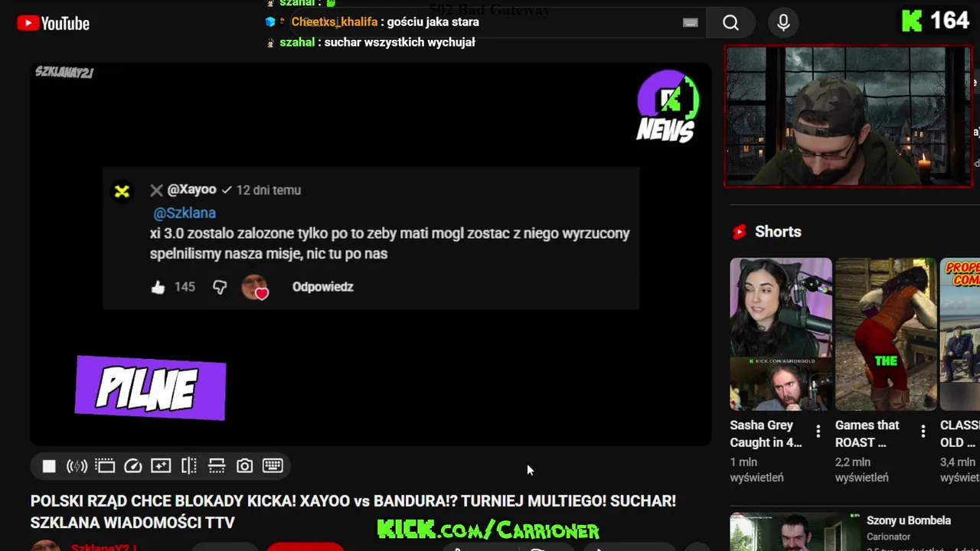Activate voice search microphone icon
Viewport: 980px width, 551px height.
click(783, 23)
